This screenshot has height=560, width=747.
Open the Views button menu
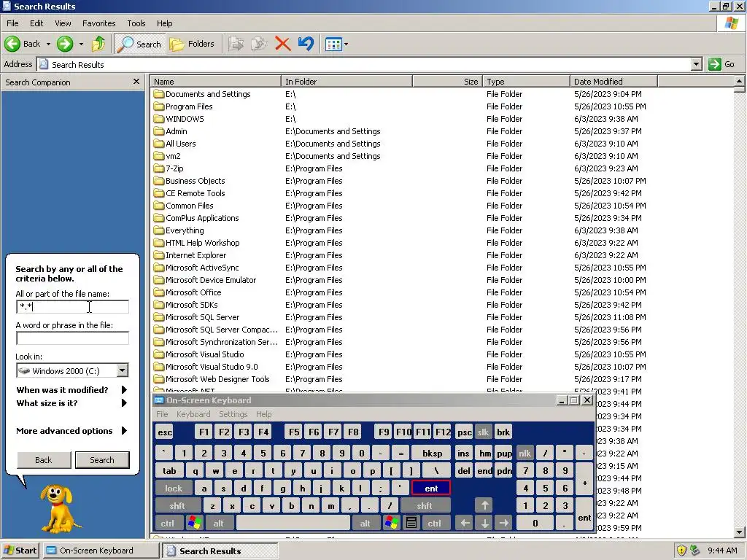[x=336, y=44]
